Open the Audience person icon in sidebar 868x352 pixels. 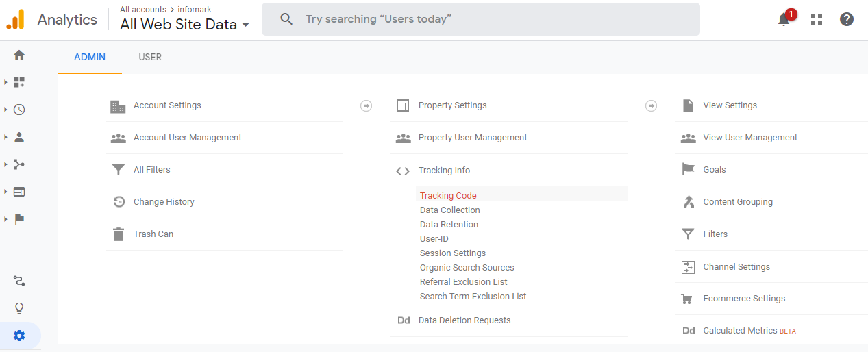click(19, 137)
